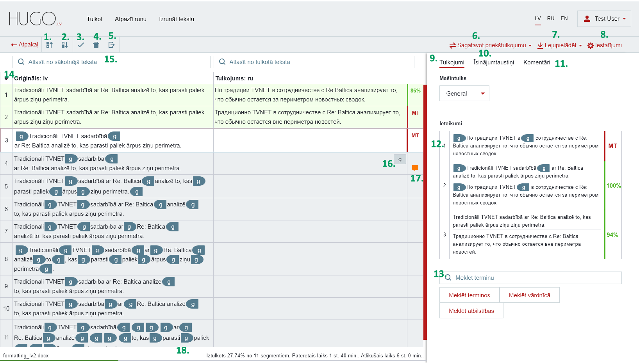Switch interface language to EN
Viewport: 639px width, 364px height.
564,18
